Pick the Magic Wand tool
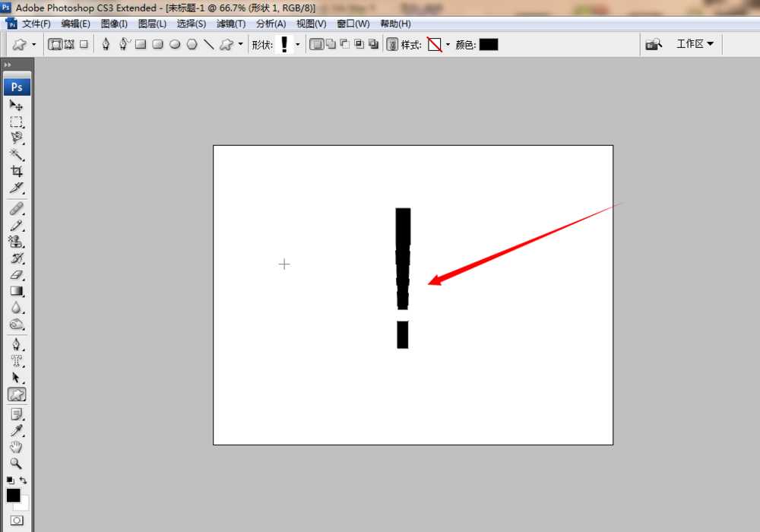The height and width of the screenshot is (532, 760). (16, 155)
